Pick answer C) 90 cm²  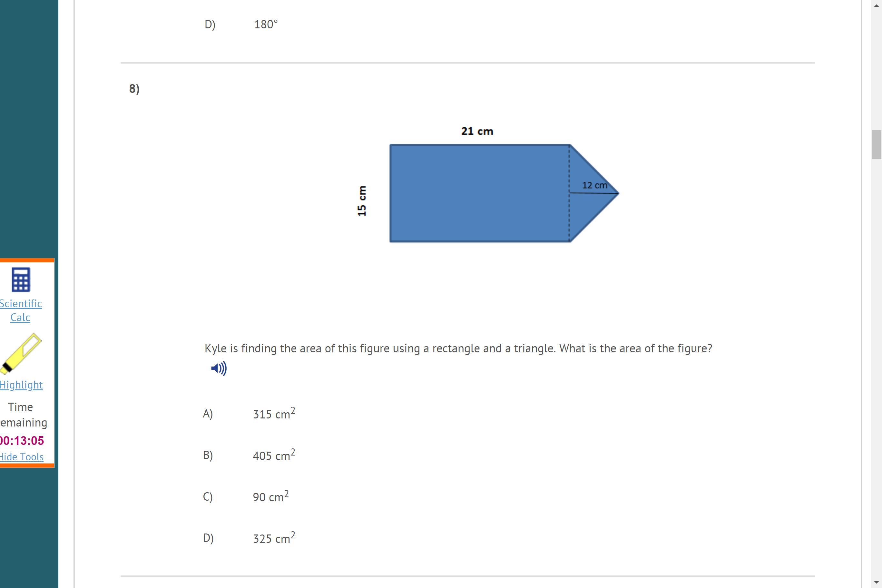click(270, 497)
